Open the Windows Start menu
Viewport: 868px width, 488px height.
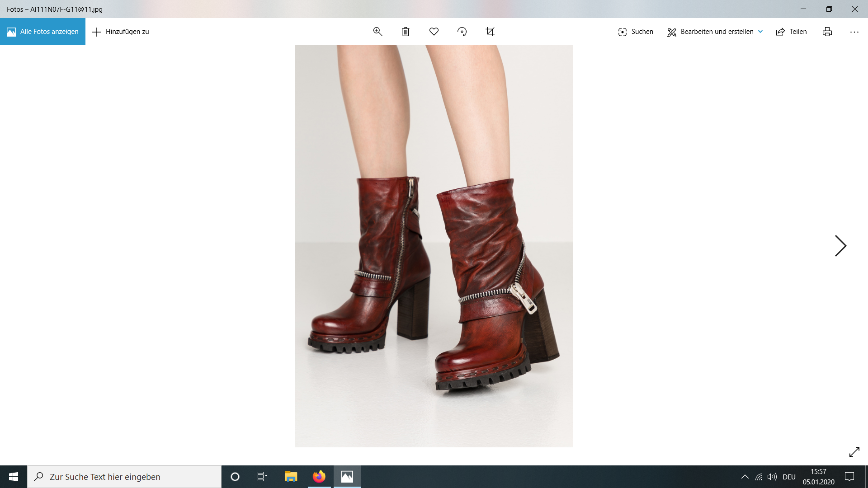[14, 477]
